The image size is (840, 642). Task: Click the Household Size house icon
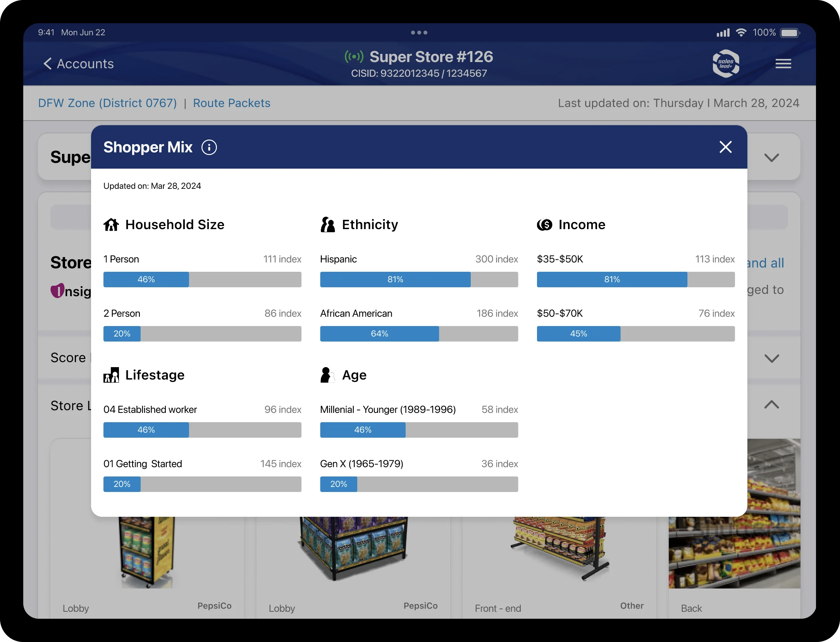click(x=111, y=224)
